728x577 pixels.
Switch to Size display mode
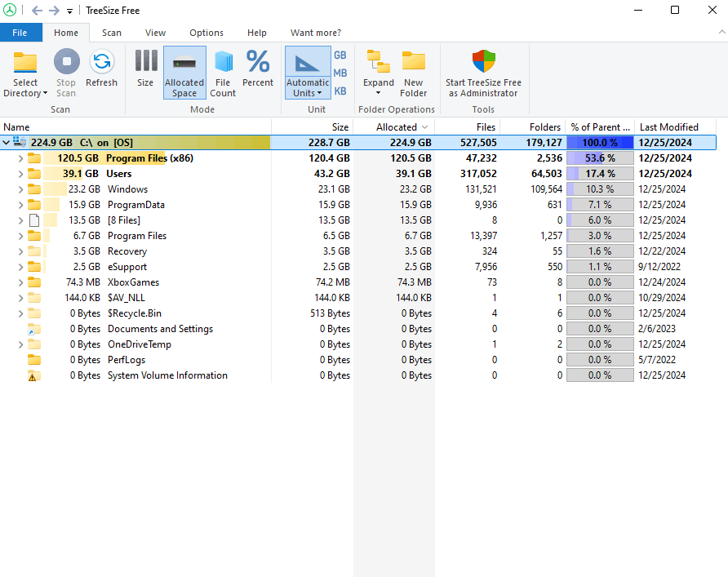coord(145,69)
